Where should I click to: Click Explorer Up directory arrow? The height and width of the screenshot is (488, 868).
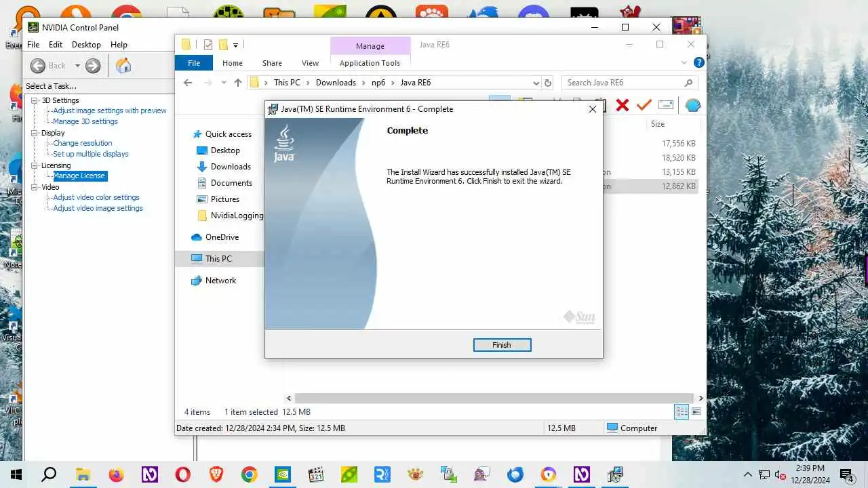coord(237,83)
